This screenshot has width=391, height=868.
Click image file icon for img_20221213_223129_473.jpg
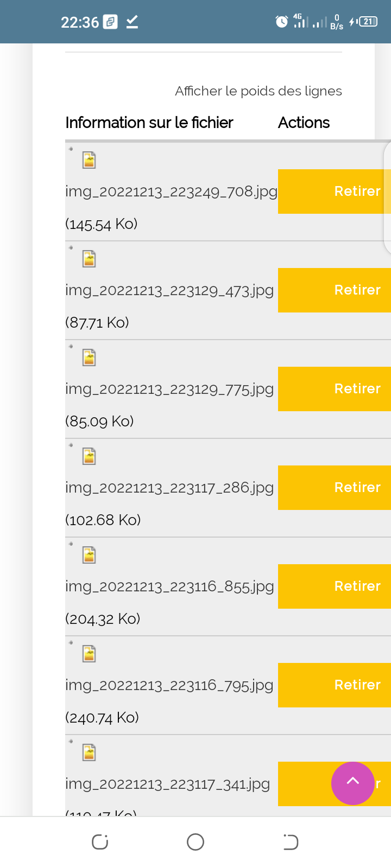(89, 259)
